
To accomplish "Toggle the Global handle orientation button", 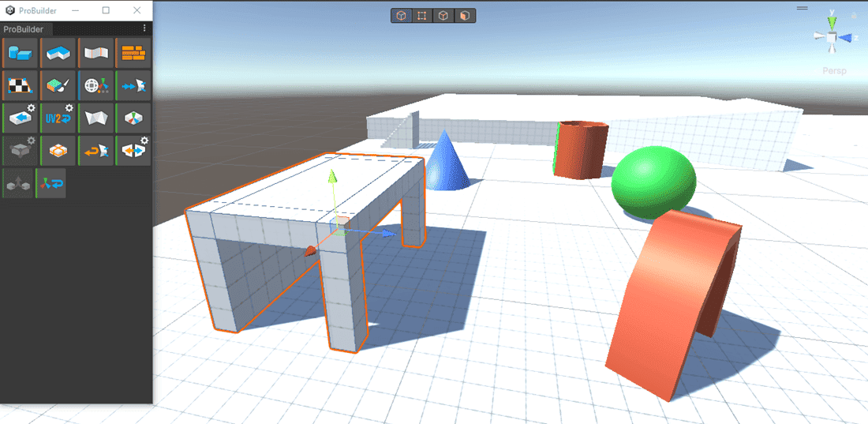I will (x=95, y=85).
